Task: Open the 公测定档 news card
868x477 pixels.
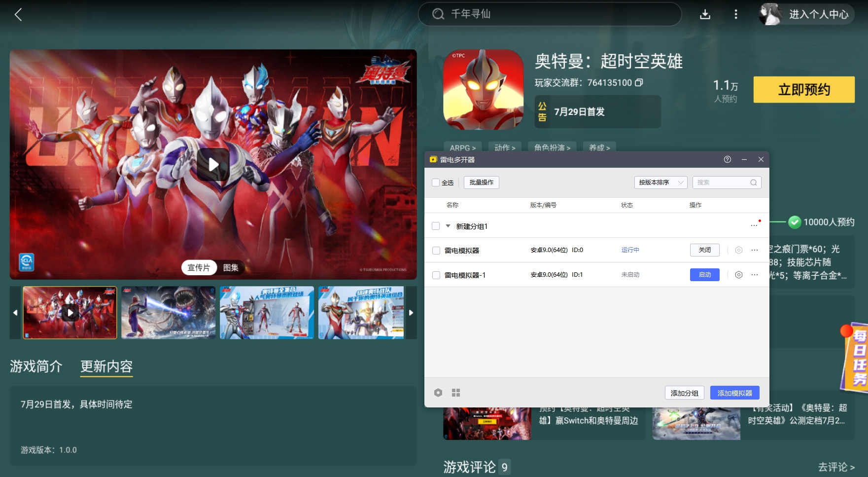Action: point(754,423)
